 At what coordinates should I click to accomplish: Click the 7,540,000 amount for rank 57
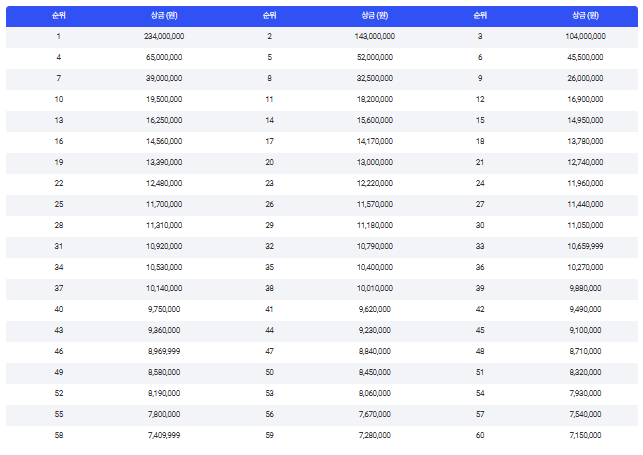click(x=586, y=414)
